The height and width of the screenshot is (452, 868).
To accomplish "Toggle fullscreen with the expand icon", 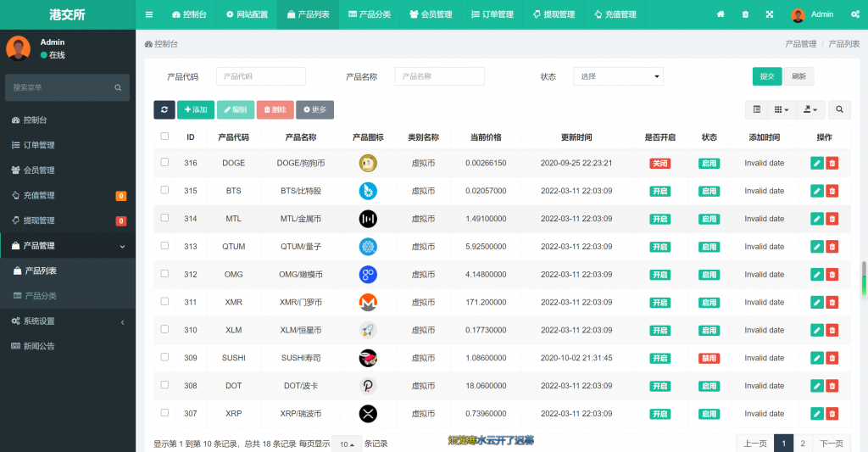I will [770, 14].
